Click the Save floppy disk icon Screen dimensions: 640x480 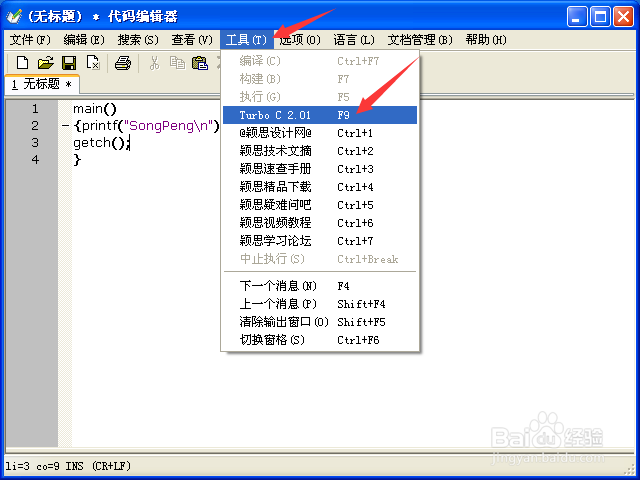(69, 63)
